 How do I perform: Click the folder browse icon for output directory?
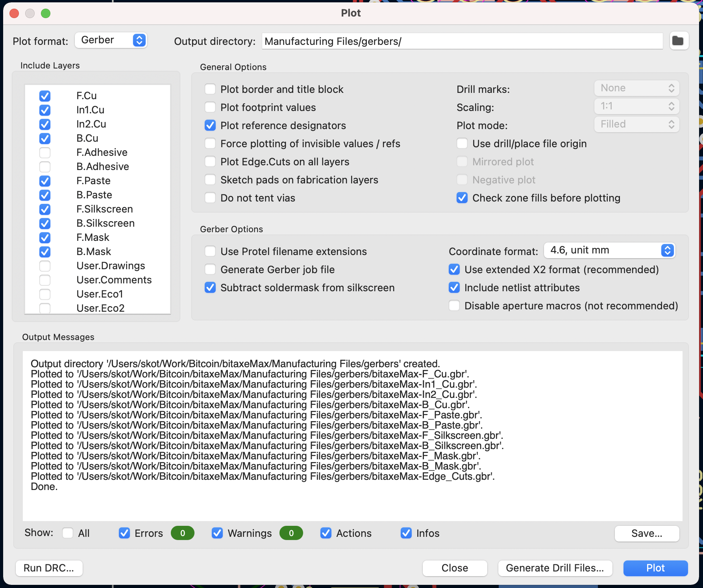679,41
